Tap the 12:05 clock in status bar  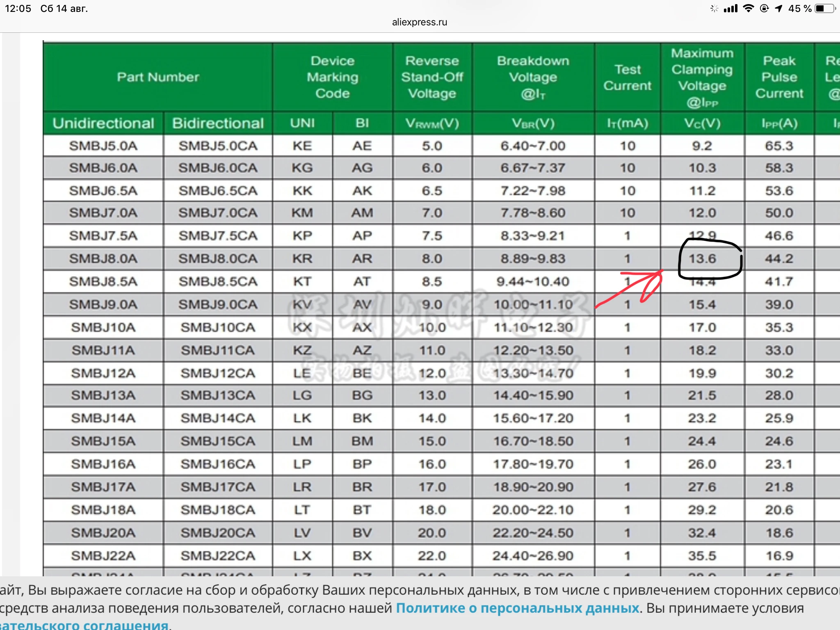[18, 9]
